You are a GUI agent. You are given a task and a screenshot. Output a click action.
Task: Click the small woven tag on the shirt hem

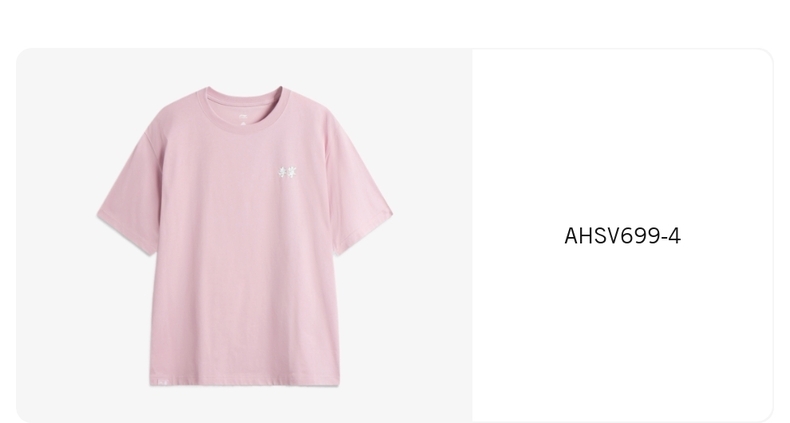164,381
